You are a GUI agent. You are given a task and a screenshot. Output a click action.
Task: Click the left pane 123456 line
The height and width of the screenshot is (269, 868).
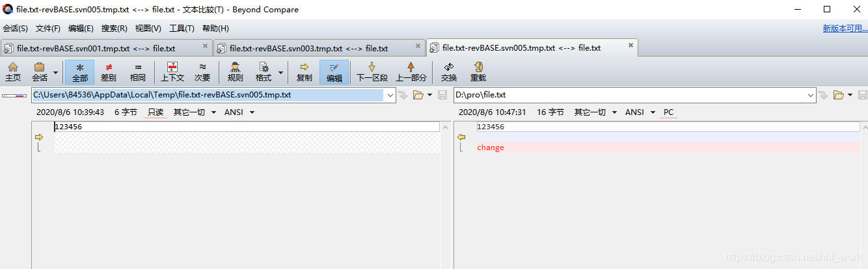coord(247,127)
